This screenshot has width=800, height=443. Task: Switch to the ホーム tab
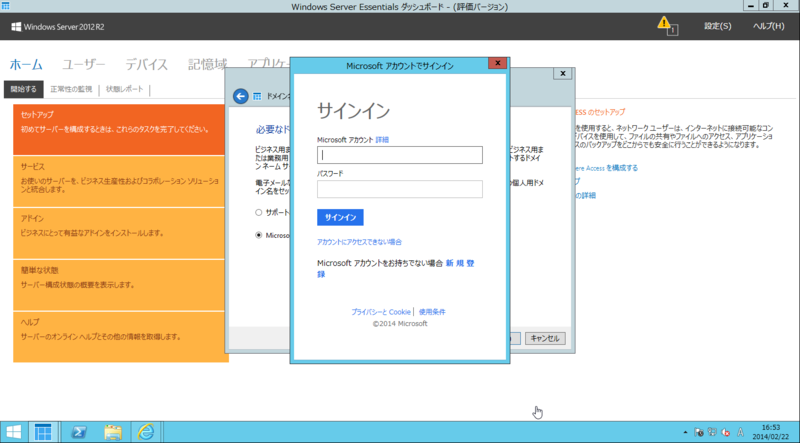26,65
